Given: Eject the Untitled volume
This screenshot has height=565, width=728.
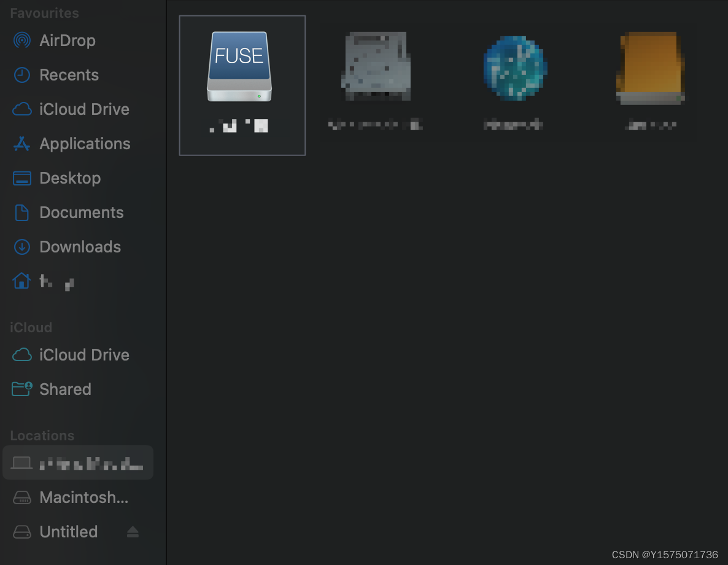Looking at the screenshot, I should 133,532.
